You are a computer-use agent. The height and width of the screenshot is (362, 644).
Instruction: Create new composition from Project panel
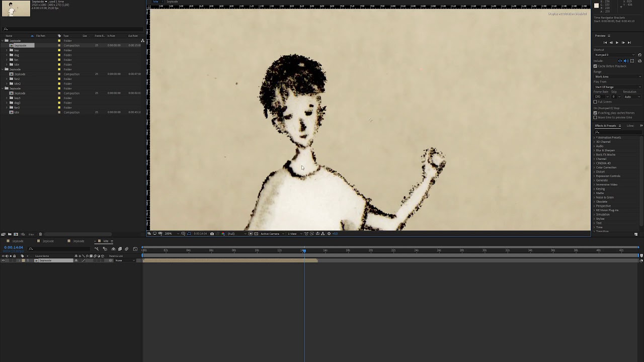(x=16, y=234)
